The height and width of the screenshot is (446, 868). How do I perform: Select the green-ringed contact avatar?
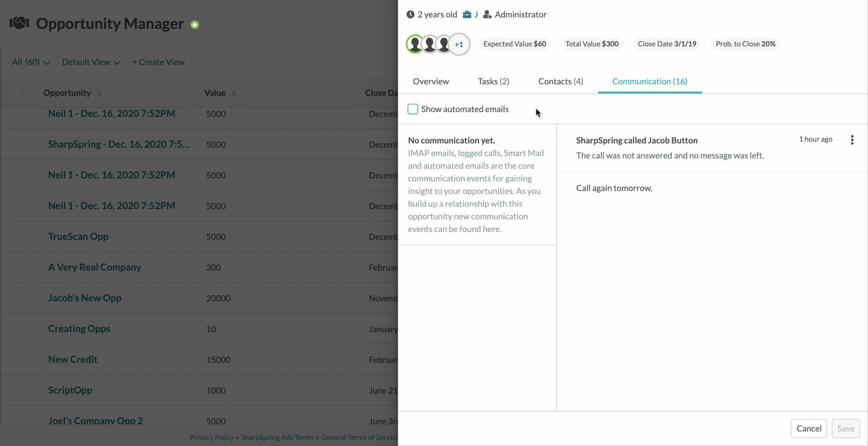(415, 44)
